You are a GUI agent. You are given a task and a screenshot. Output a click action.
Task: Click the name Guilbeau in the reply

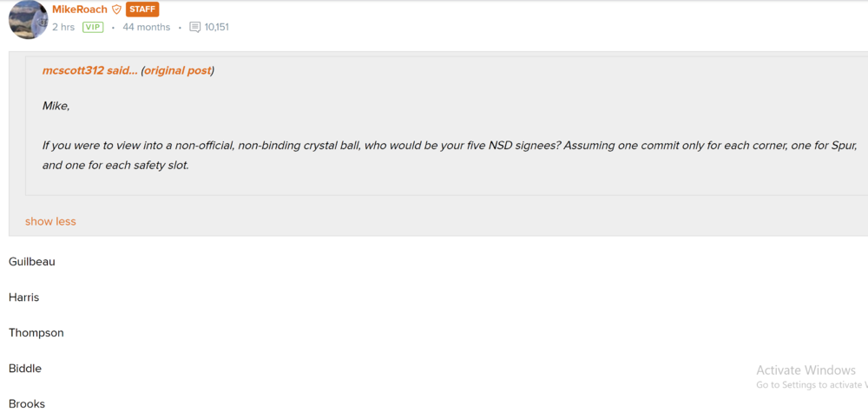pyautogui.click(x=32, y=261)
